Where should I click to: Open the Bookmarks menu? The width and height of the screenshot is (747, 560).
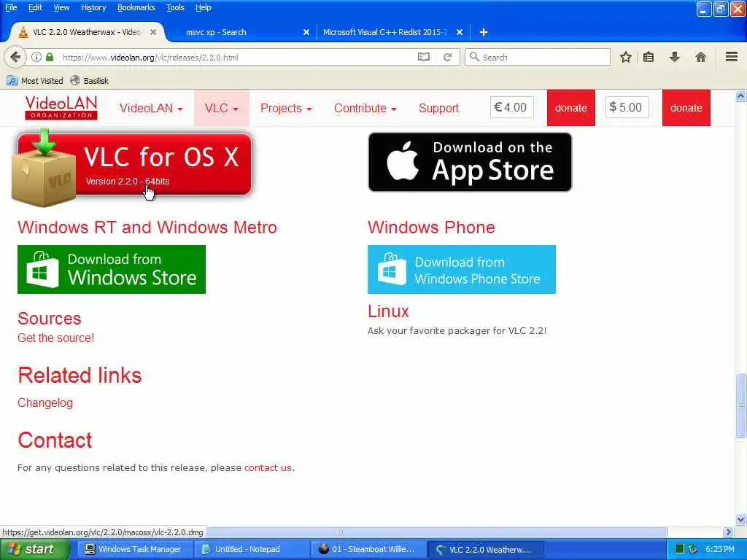[x=136, y=7]
